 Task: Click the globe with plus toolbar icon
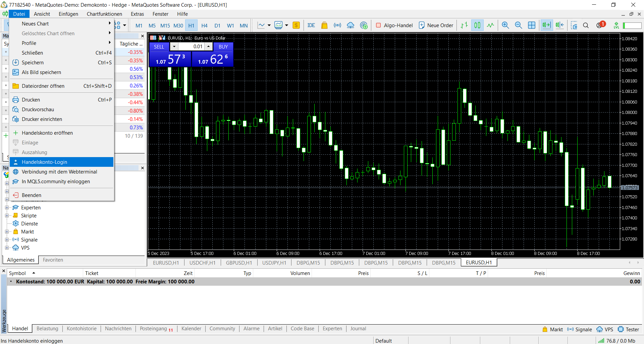click(x=364, y=25)
